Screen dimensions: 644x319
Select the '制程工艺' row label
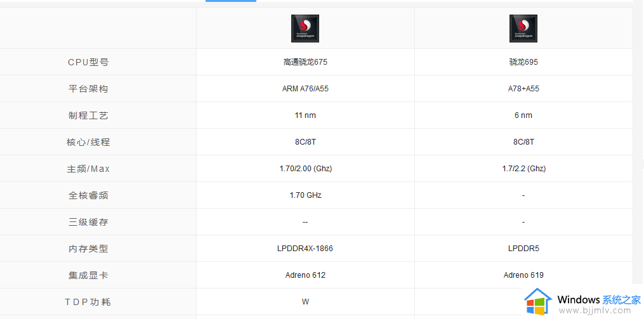88,115
